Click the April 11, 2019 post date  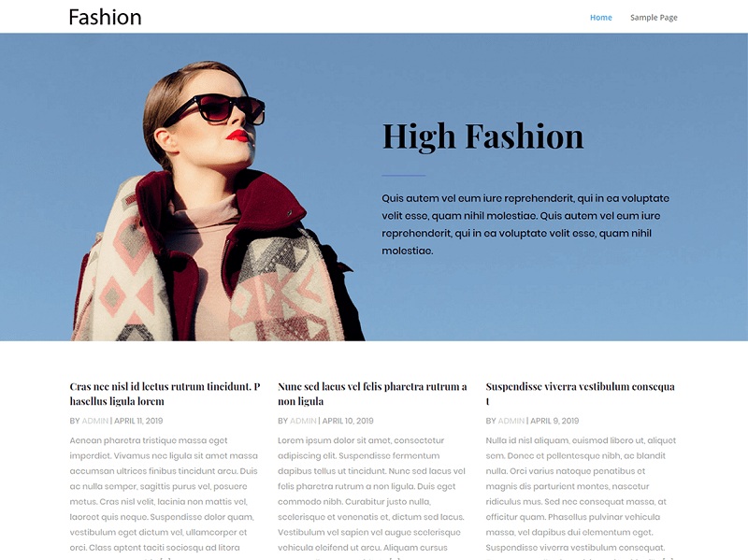[138, 421]
